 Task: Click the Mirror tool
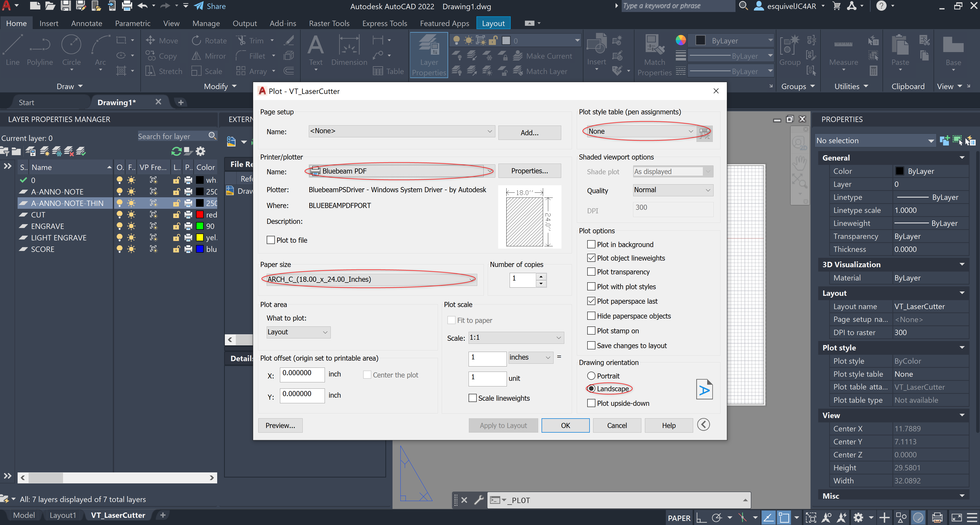point(209,56)
